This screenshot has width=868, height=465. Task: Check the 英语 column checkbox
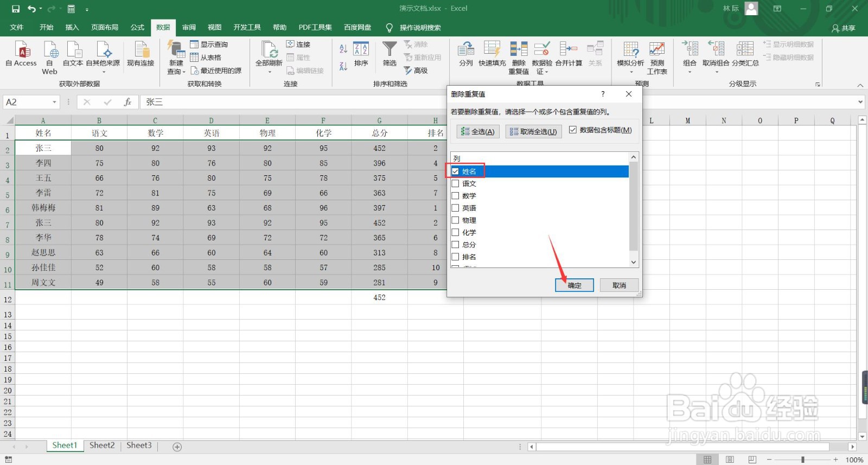[455, 208]
